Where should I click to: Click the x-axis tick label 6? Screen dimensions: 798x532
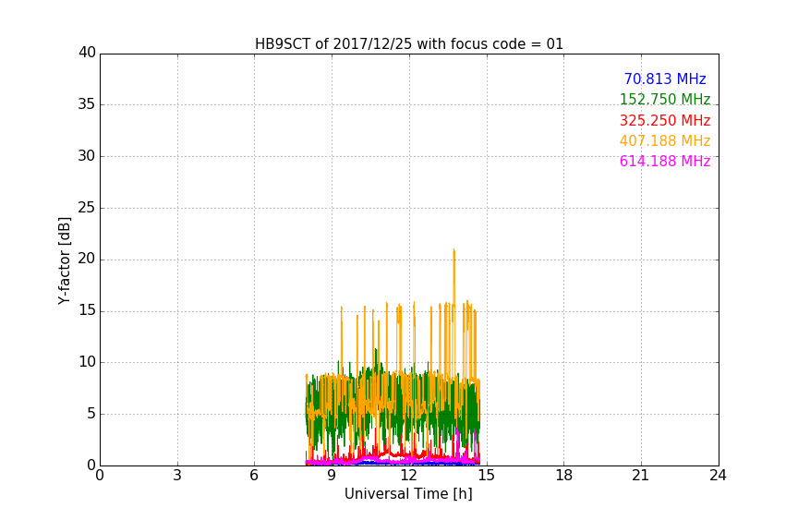(255, 476)
